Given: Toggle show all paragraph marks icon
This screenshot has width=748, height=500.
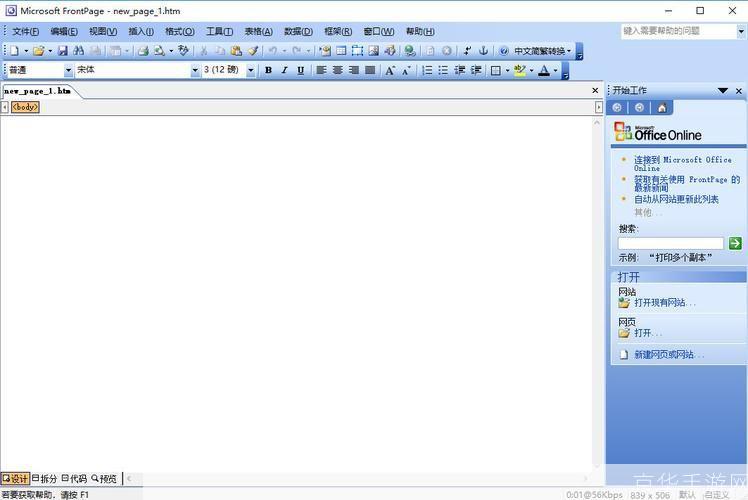Looking at the screenshot, I should [468, 51].
